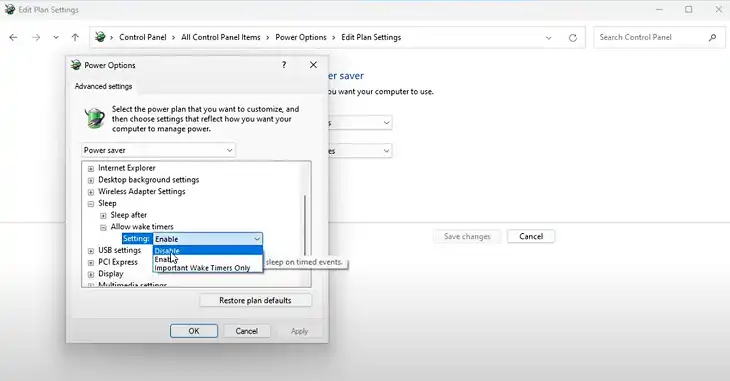This screenshot has width=730, height=381.
Task: Choose Enable from the dropdown list
Action: point(208,259)
